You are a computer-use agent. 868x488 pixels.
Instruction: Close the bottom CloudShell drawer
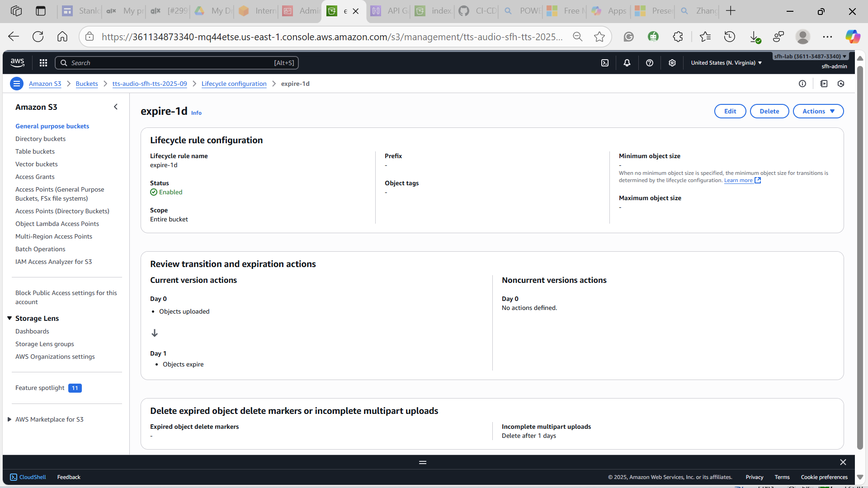843,462
